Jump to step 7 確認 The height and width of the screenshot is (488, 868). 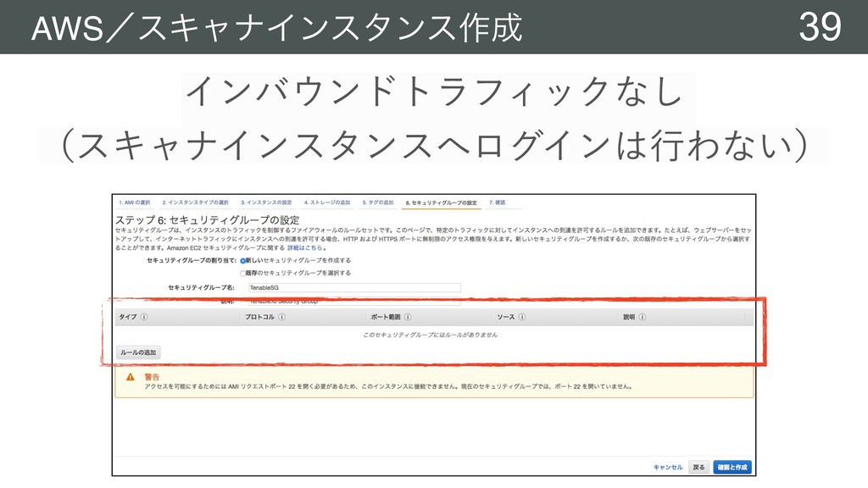pyautogui.click(x=497, y=202)
